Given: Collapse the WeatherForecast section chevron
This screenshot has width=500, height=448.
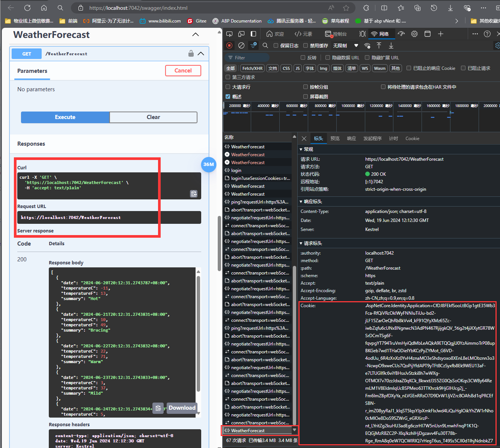Looking at the screenshot, I should 195,35.
